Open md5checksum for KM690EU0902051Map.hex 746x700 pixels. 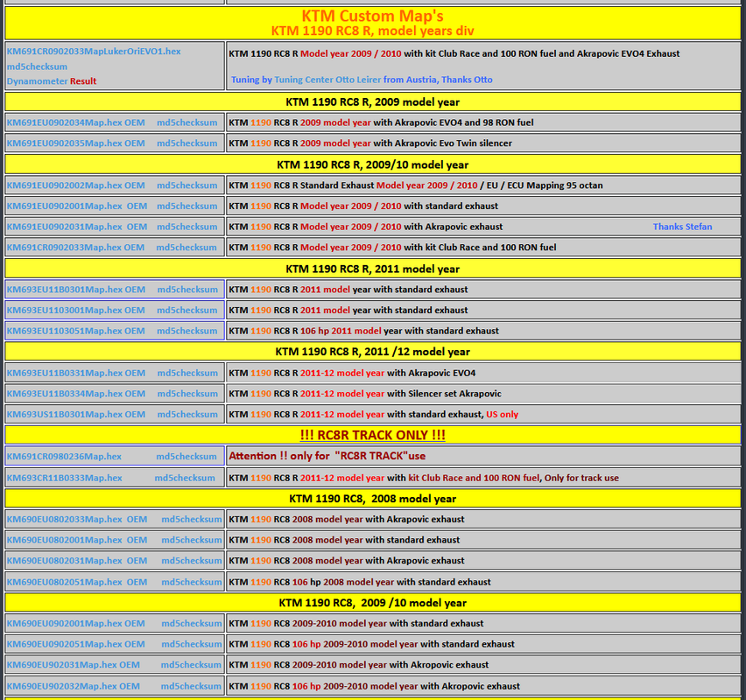tap(191, 644)
